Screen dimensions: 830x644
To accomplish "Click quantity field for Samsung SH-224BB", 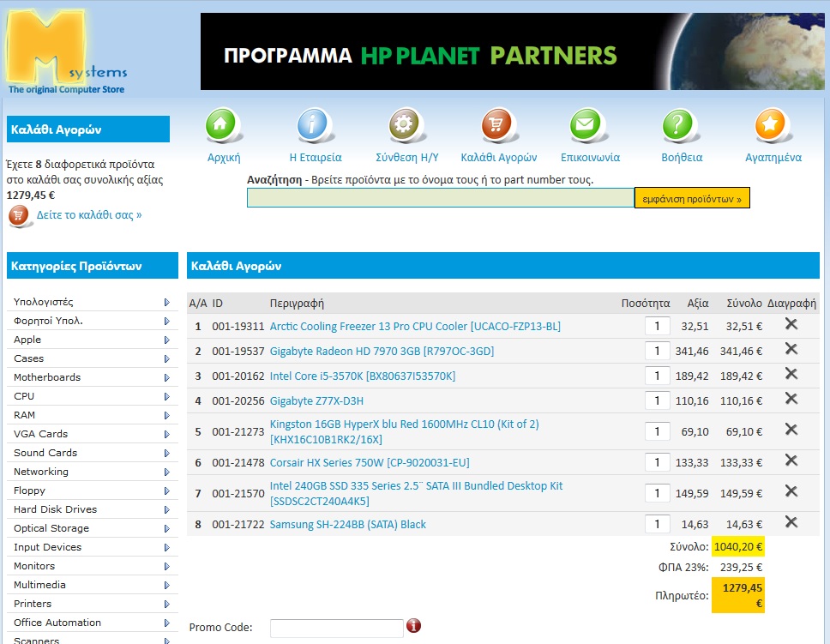I will pyautogui.click(x=658, y=524).
